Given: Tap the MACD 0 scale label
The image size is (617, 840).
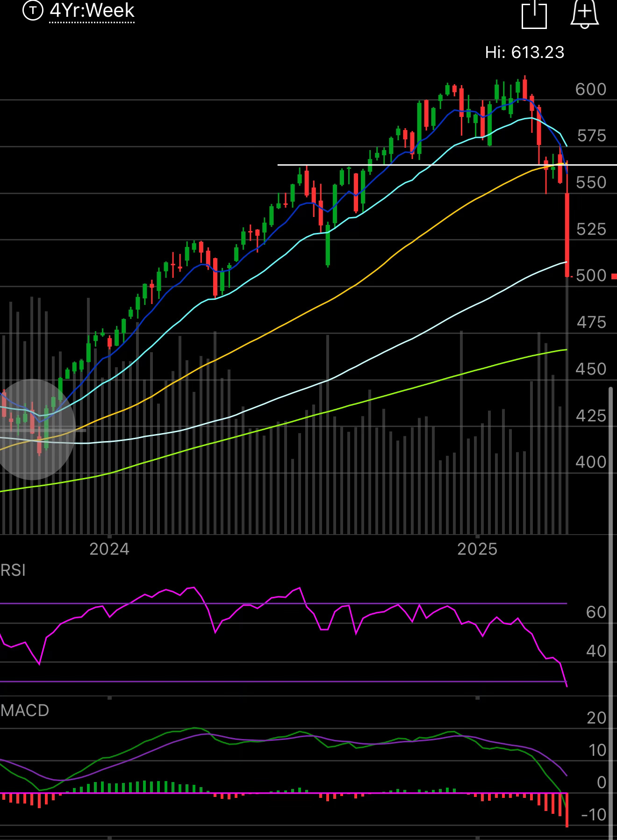Looking at the screenshot, I should coord(602,782).
